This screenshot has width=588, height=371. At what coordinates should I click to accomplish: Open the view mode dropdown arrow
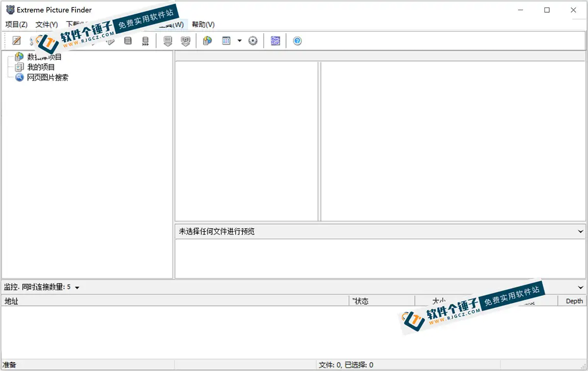(240, 41)
